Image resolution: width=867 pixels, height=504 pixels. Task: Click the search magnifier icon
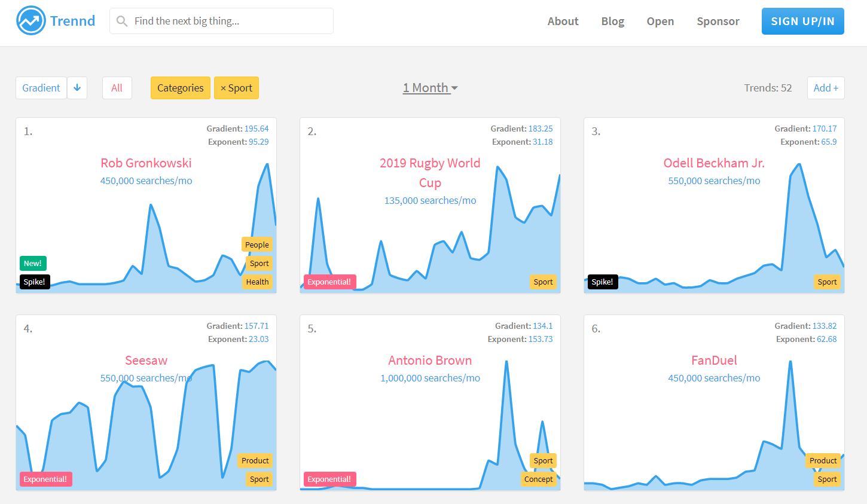click(122, 22)
